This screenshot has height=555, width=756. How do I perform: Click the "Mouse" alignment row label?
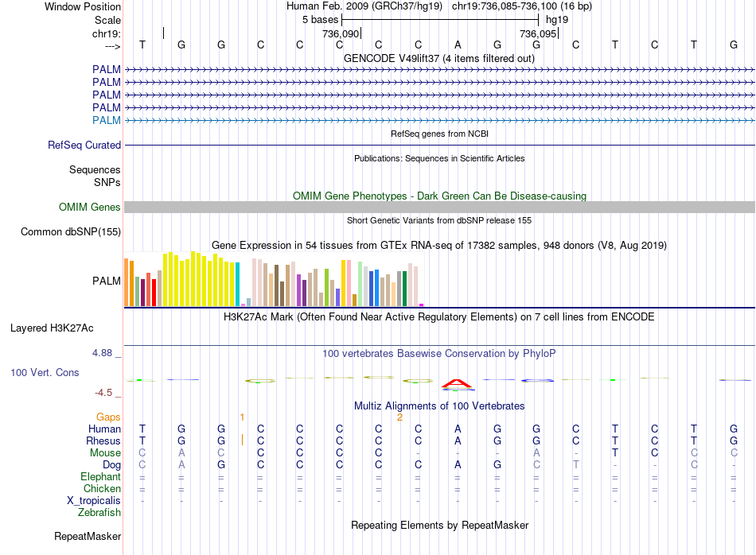coord(105,453)
